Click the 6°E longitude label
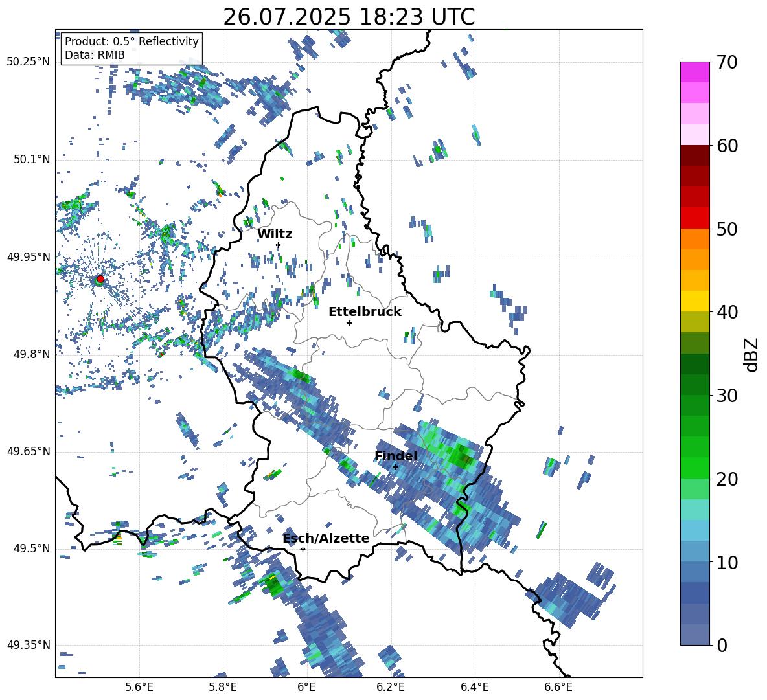This screenshot has width=767, height=700. coord(306,687)
